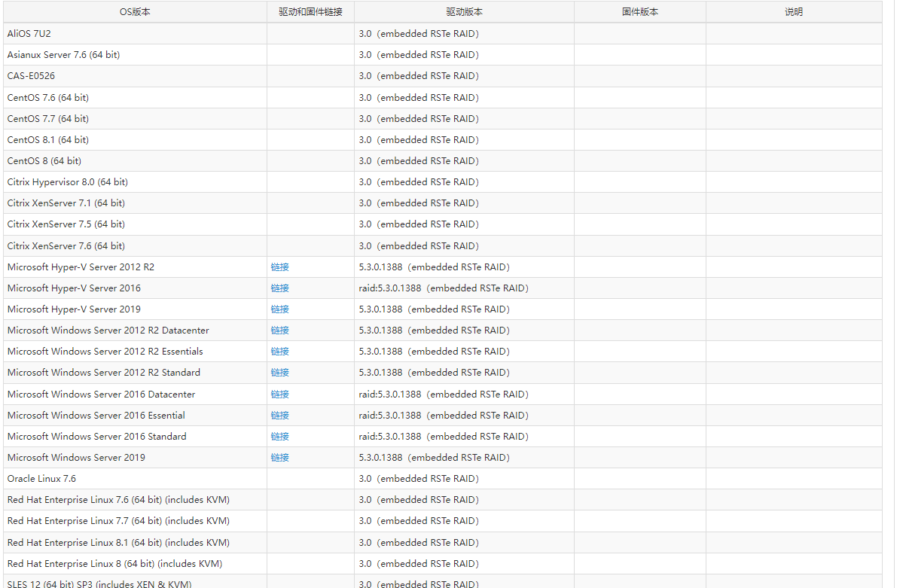Click the 固件版本 column header
This screenshot has height=588, width=906.
[640, 12]
